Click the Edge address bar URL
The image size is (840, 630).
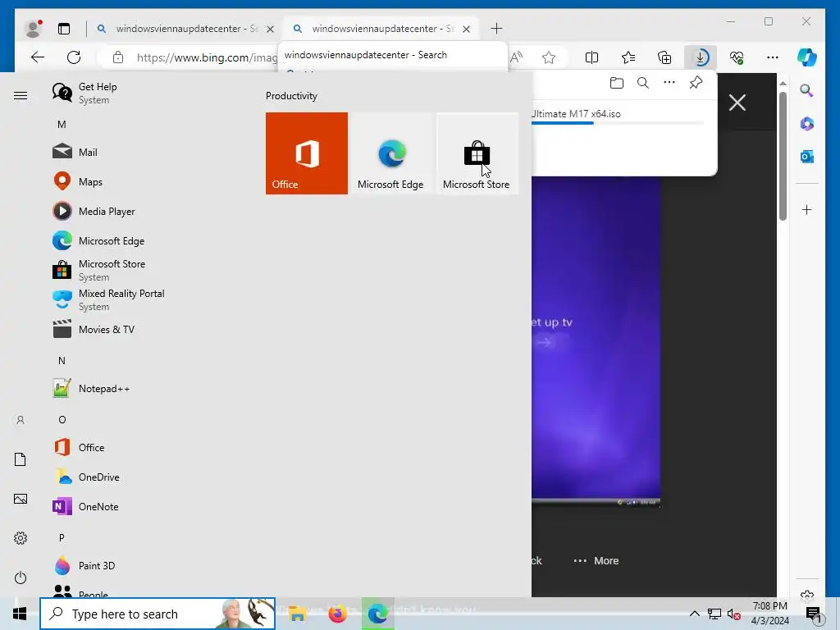point(207,57)
